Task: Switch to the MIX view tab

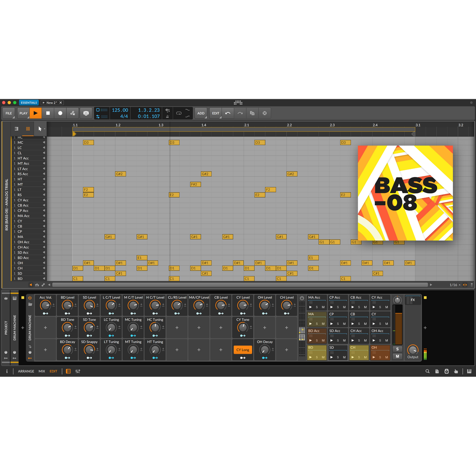Action: (42, 371)
